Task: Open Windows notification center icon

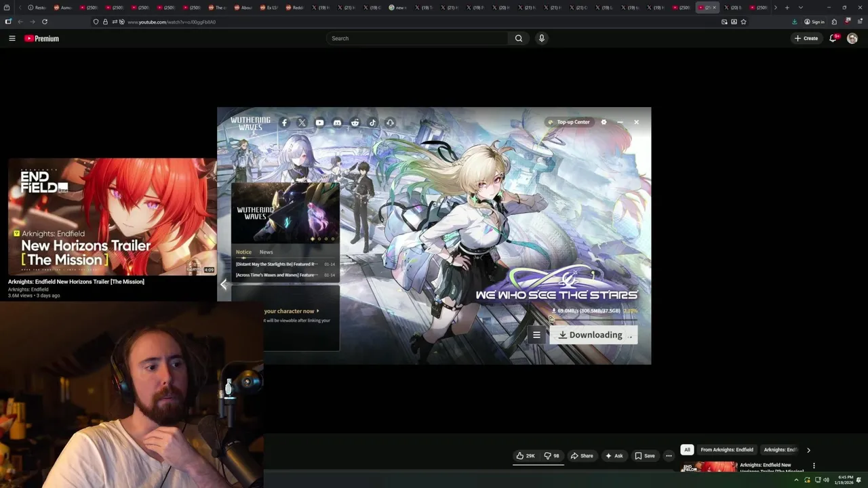Action: pos(859,480)
